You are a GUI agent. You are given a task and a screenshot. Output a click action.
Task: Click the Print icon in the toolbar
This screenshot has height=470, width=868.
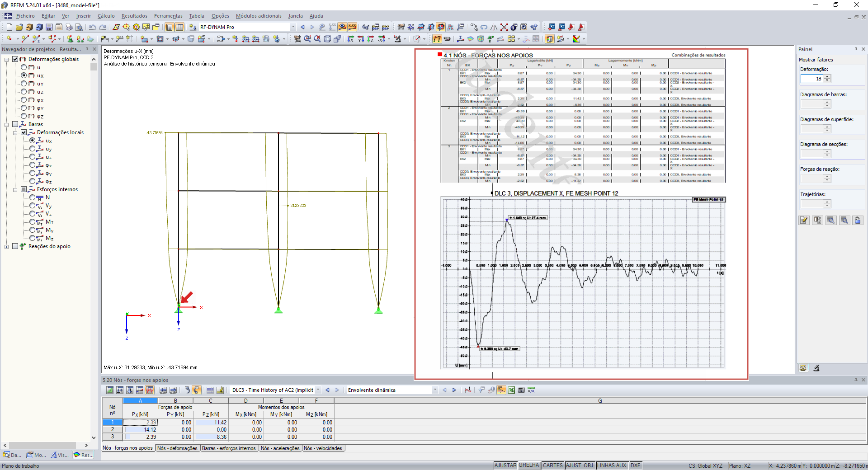coord(69,27)
